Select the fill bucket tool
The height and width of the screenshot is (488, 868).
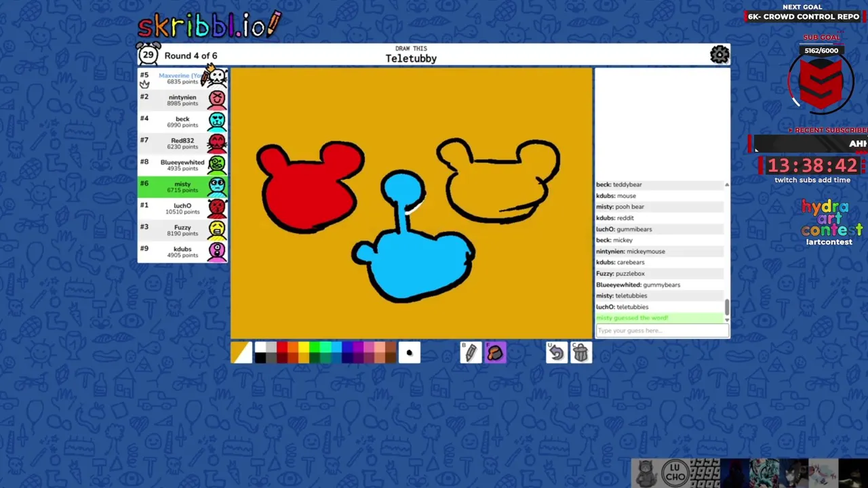click(495, 352)
